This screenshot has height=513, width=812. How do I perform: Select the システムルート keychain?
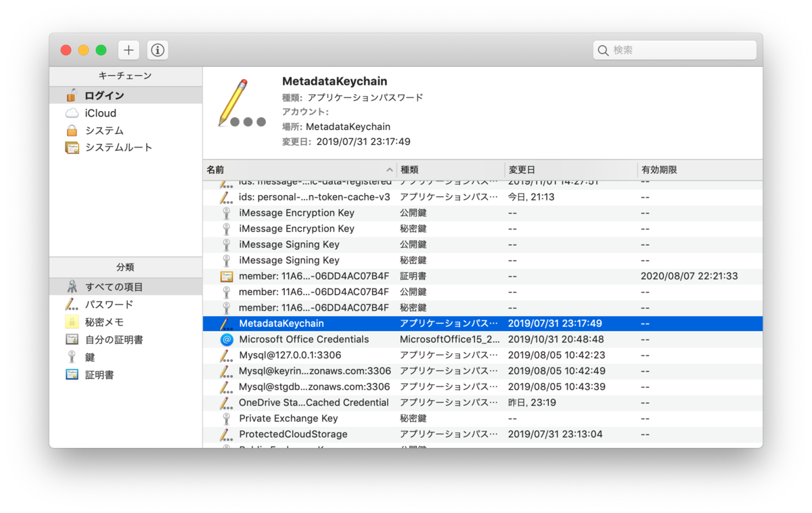point(126,147)
